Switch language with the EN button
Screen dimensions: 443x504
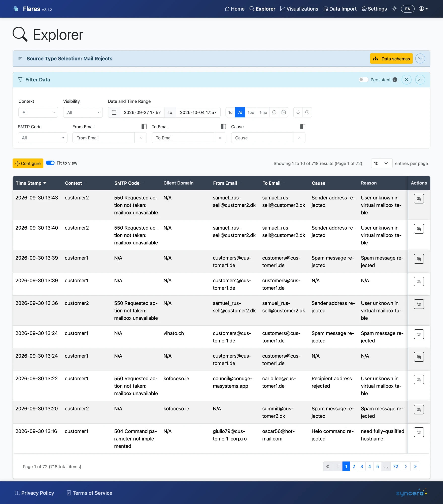click(408, 9)
